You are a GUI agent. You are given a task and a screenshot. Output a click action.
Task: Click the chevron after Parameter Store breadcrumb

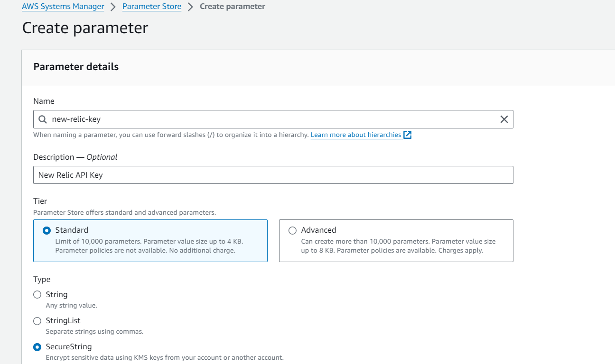[x=190, y=7]
